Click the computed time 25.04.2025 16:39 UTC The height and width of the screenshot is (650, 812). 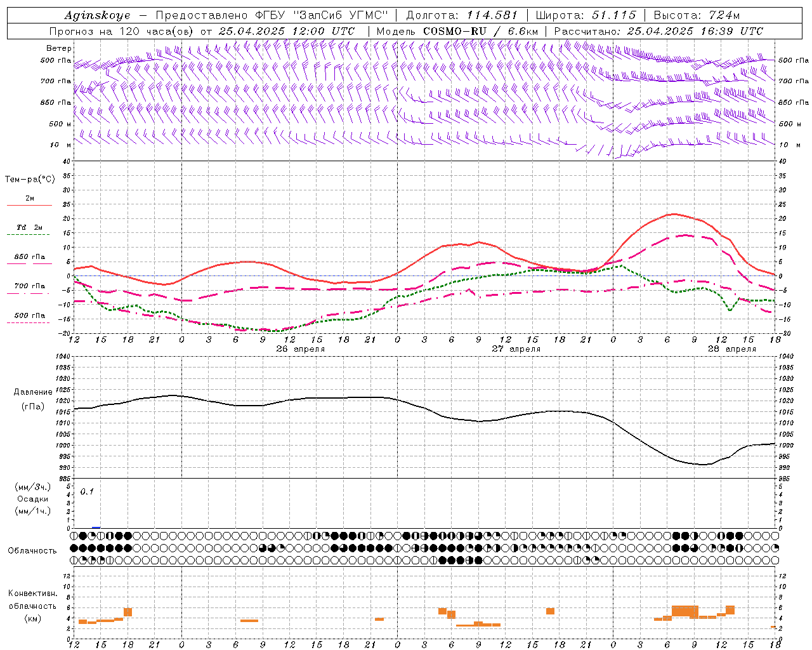tap(695, 31)
